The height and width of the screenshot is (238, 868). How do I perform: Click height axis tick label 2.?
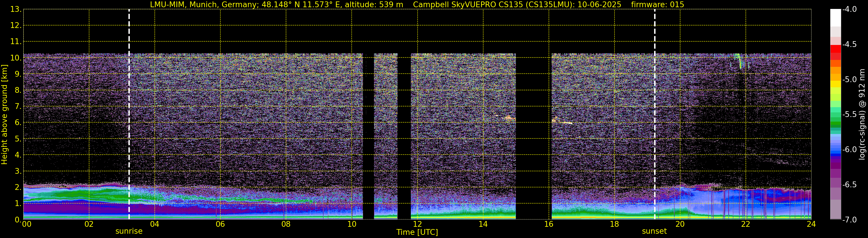point(18,188)
